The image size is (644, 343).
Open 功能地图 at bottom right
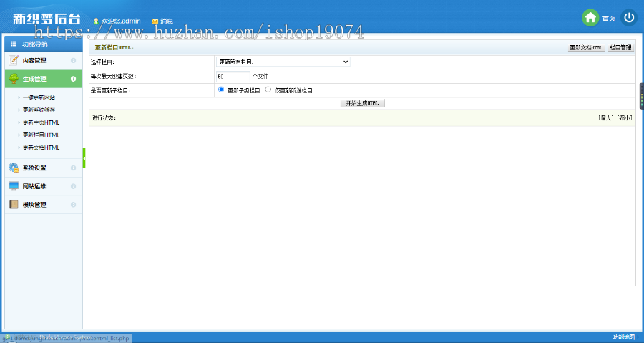coord(624,337)
